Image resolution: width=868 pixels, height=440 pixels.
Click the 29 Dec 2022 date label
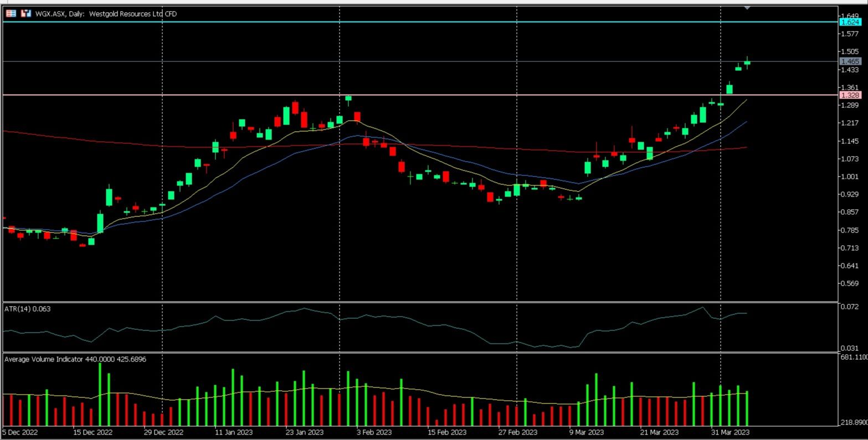tap(163, 432)
